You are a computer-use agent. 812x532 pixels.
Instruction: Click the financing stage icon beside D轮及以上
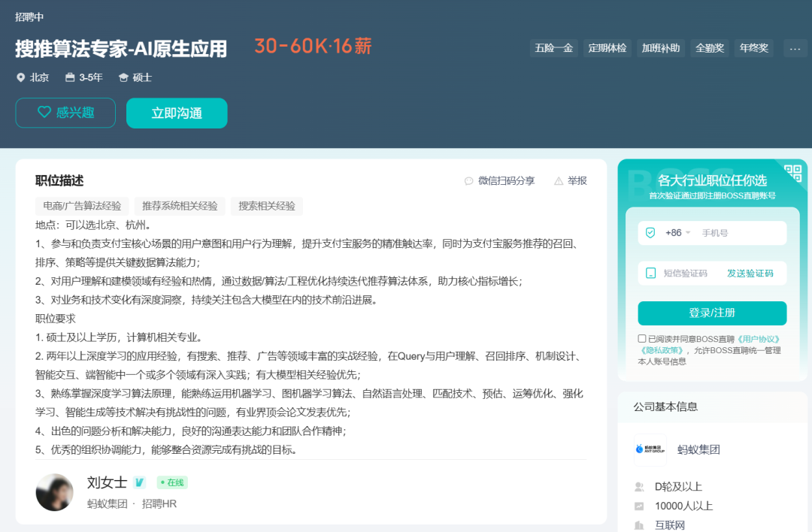[638, 487]
